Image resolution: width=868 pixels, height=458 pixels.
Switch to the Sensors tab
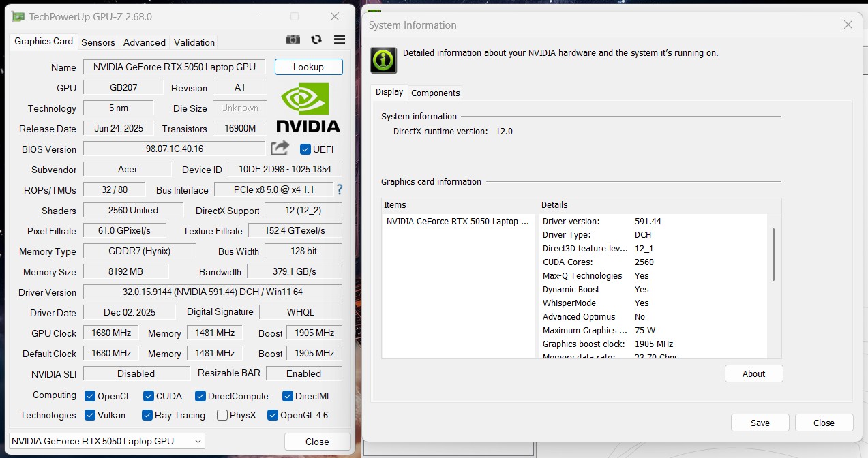98,42
